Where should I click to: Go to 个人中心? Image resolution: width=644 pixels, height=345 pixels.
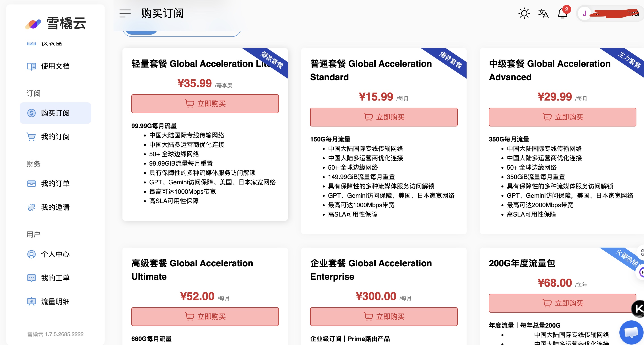point(55,254)
